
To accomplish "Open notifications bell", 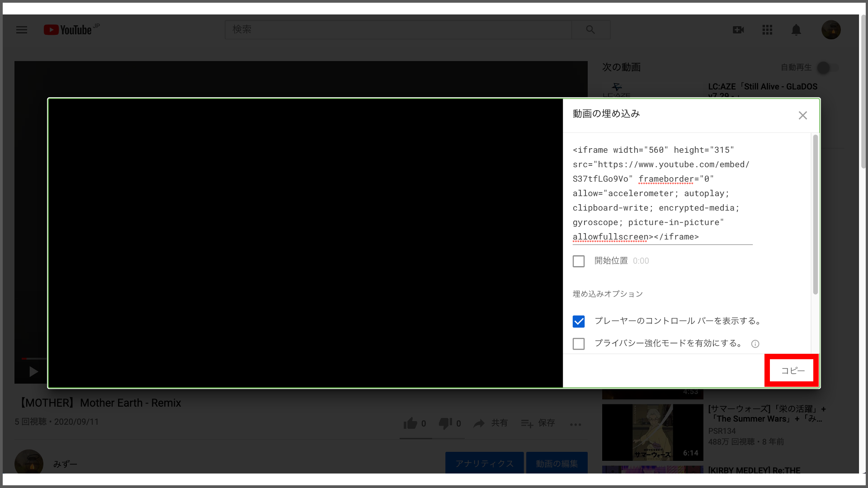I will [x=796, y=30].
